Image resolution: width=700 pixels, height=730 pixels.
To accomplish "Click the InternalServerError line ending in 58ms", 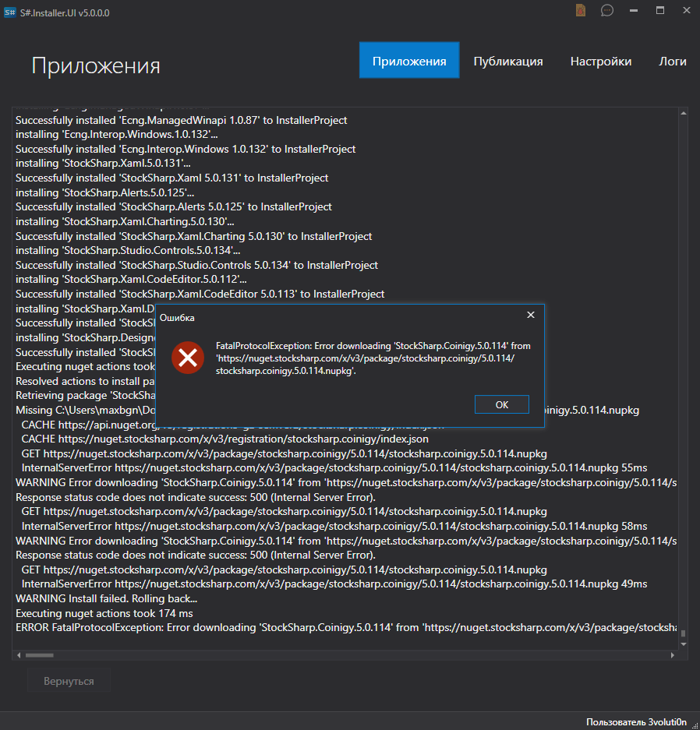I will click(x=334, y=526).
